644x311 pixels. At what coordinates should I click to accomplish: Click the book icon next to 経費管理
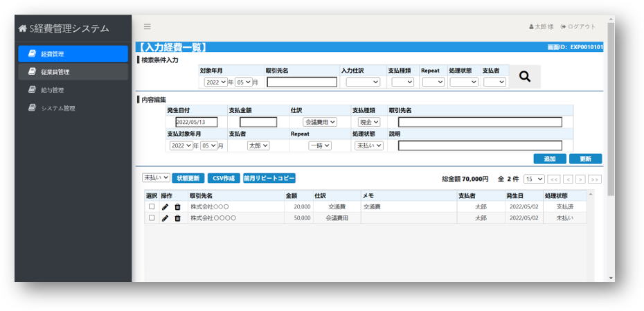pyautogui.click(x=32, y=53)
